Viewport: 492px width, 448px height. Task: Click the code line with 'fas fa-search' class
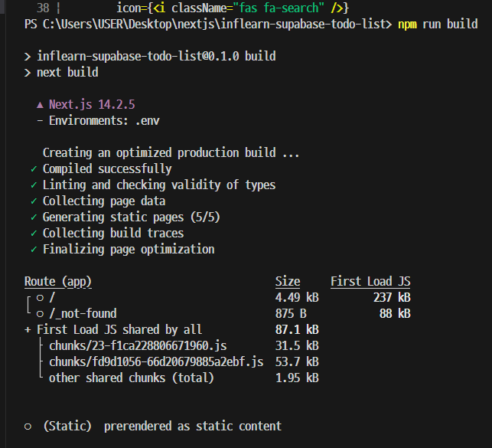233,8
